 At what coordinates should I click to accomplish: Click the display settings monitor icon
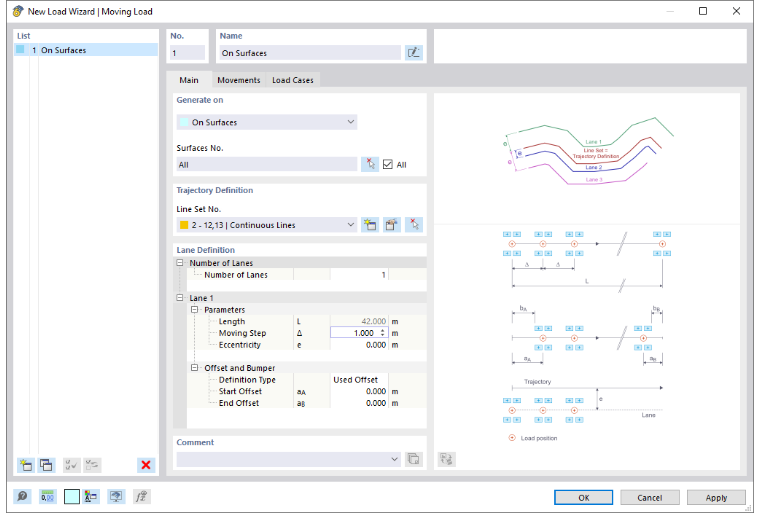tap(116, 497)
